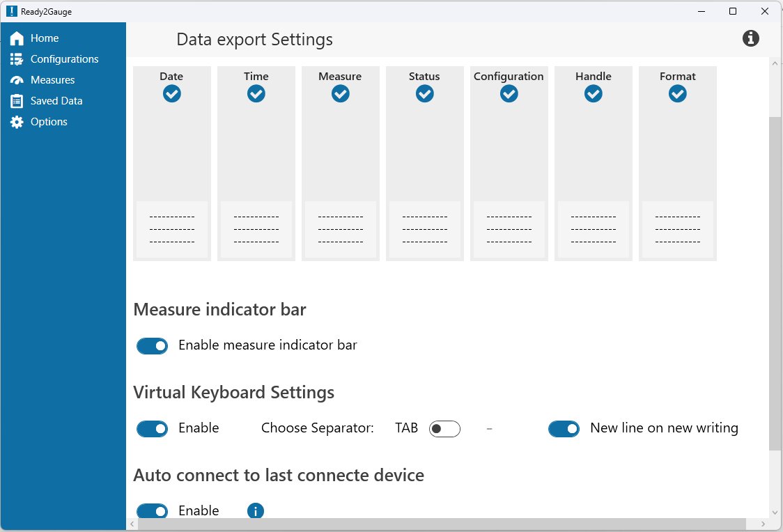783x532 pixels.
Task: Switch the TAB separator toggle
Action: click(444, 428)
